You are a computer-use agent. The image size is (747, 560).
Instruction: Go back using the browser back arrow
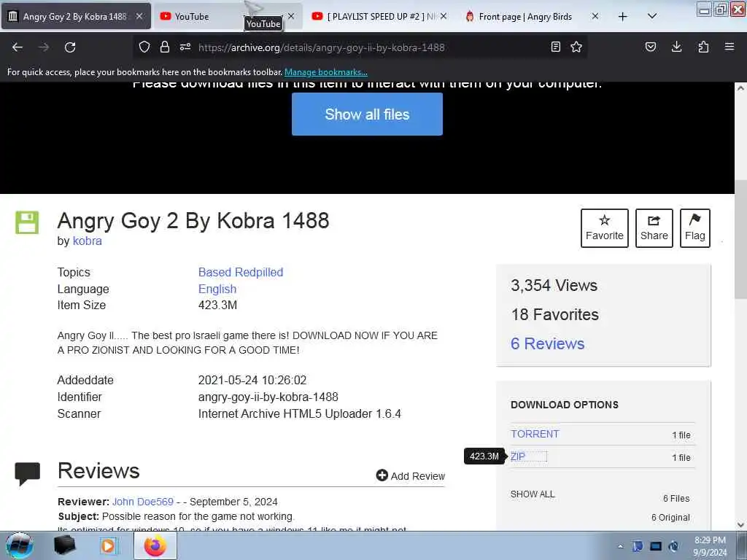coord(18,47)
